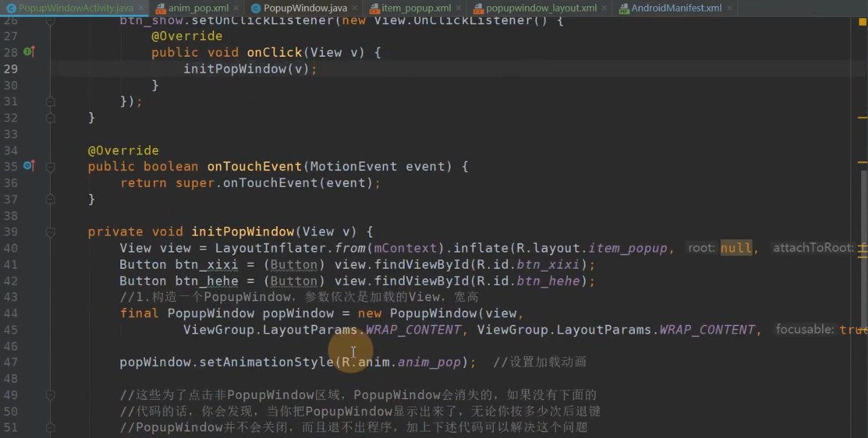Open the item_popup.xml tab
This screenshot has width=868, height=438.
(416, 8)
